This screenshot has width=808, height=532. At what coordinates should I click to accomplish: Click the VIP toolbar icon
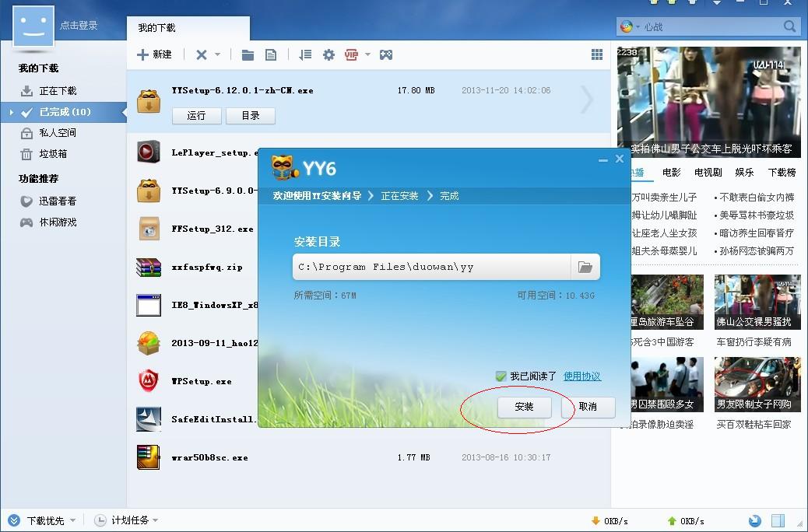351,54
